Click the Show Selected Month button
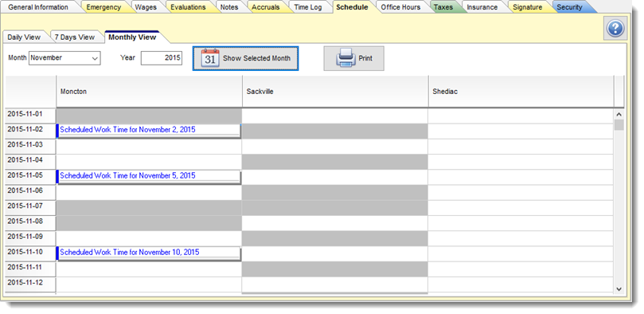The height and width of the screenshot is (314, 644). click(x=246, y=58)
